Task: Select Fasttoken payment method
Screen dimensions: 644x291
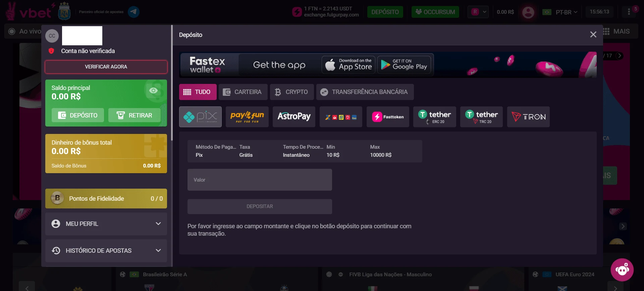Action: click(388, 117)
